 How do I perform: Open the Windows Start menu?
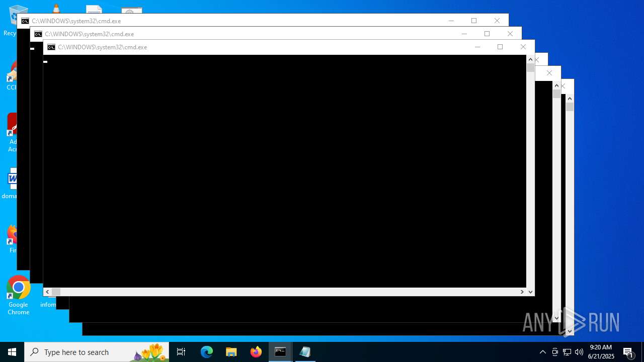point(12,352)
